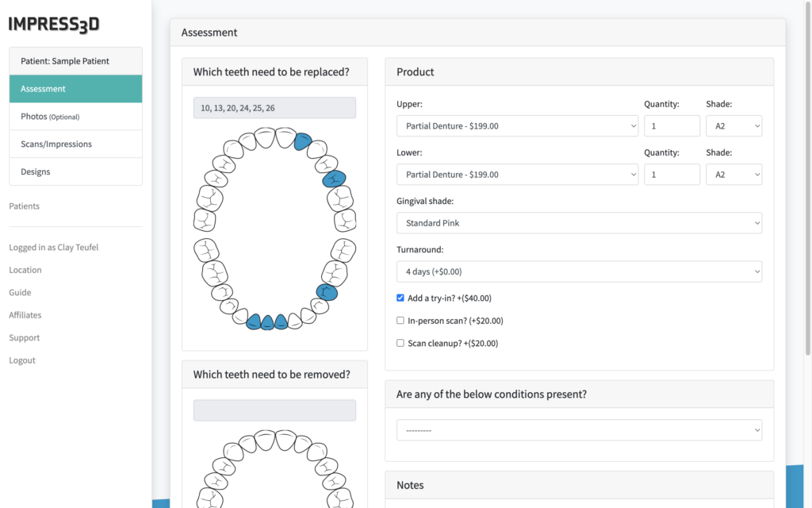This screenshot has height=508, width=812.
Task: Choose lower molar tooth 18 in replacement chart
Action: tap(343, 250)
